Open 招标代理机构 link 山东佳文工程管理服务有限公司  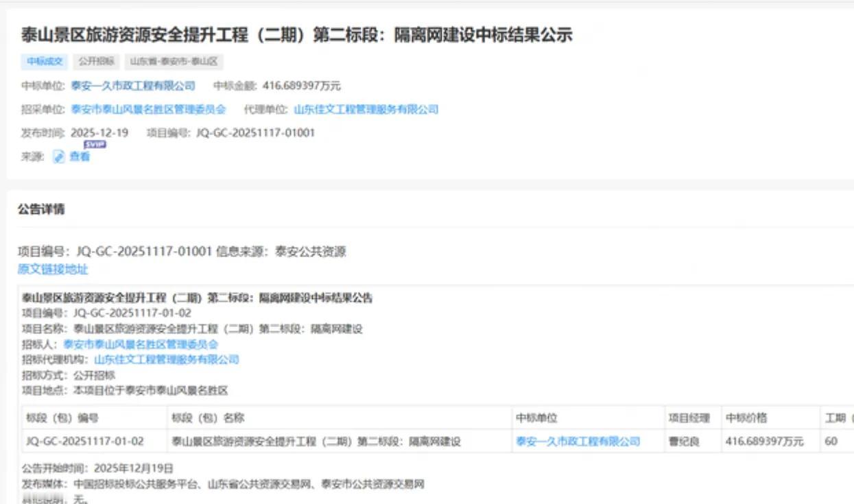pyautogui.click(x=167, y=359)
